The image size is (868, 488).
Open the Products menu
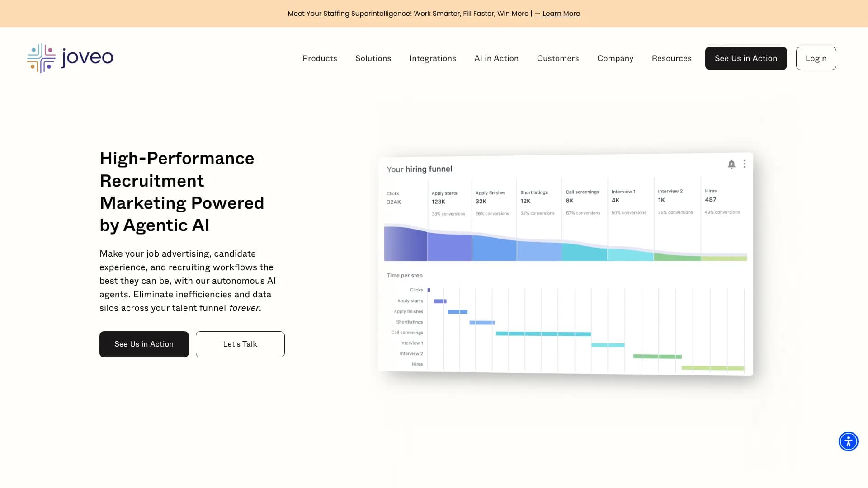click(x=320, y=58)
